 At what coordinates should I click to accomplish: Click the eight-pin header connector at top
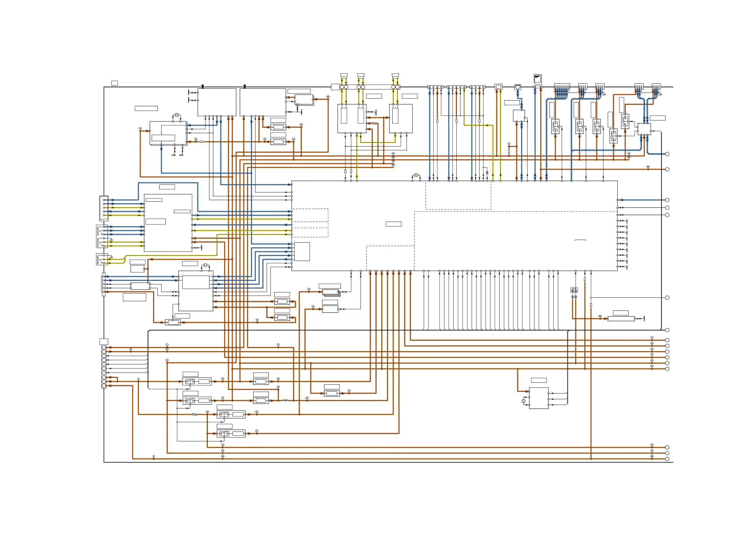point(562,87)
